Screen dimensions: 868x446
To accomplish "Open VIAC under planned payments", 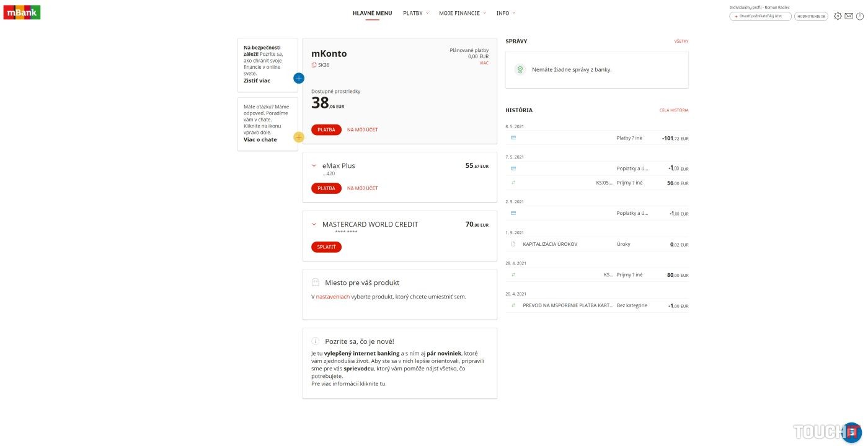I will (484, 63).
